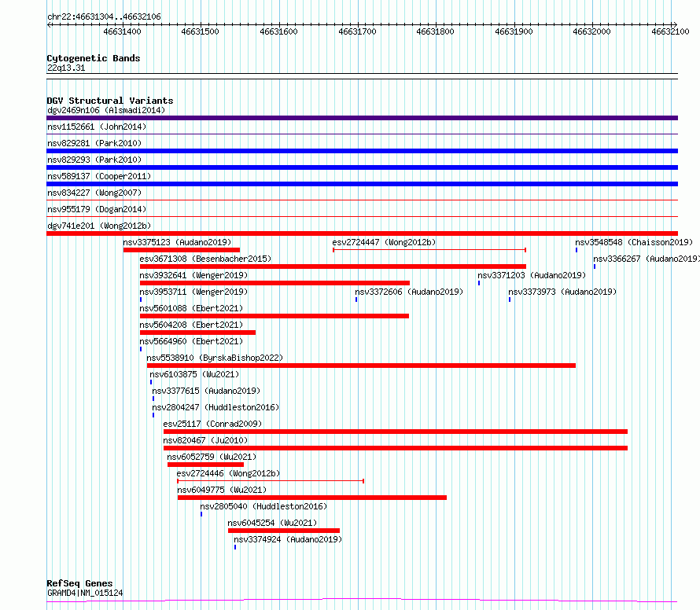Select nsv3548548 (Chaisson2019) label
This screenshot has height=610, width=700.
point(634,242)
